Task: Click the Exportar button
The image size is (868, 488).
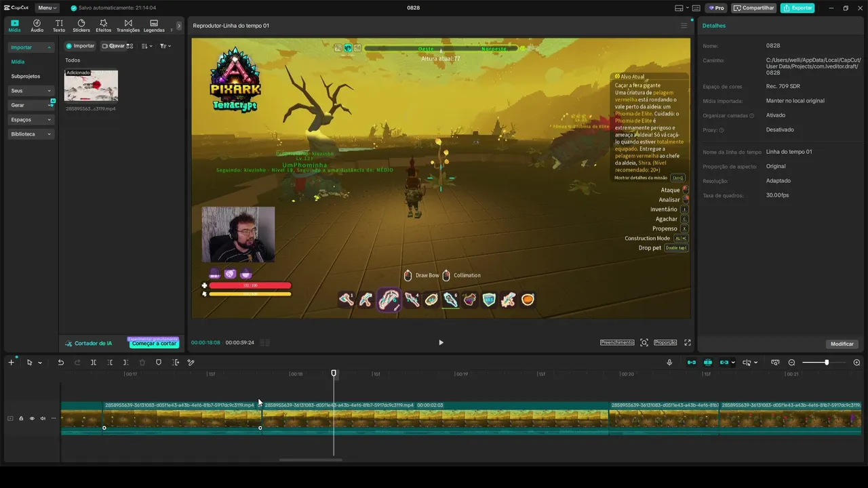Action: click(x=797, y=8)
